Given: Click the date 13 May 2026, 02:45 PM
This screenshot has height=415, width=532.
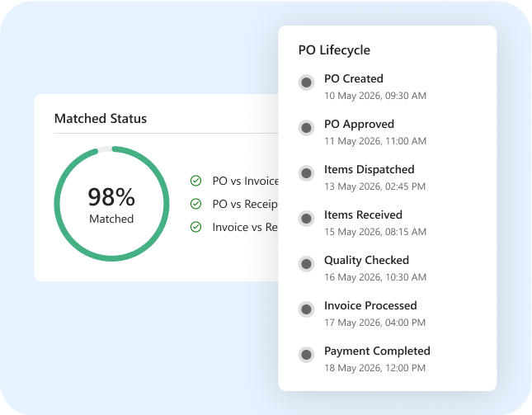Looking at the screenshot, I should [x=375, y=186].
